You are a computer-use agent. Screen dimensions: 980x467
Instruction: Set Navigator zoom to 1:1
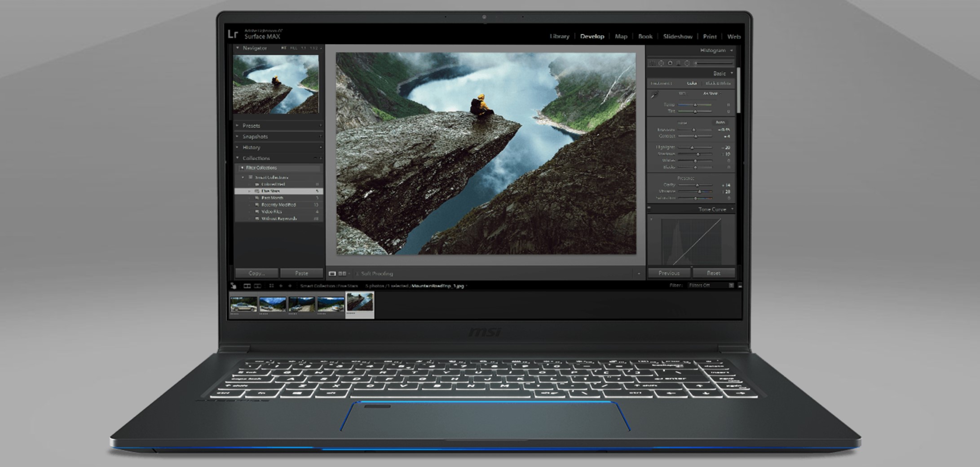[x=304, y=48]
